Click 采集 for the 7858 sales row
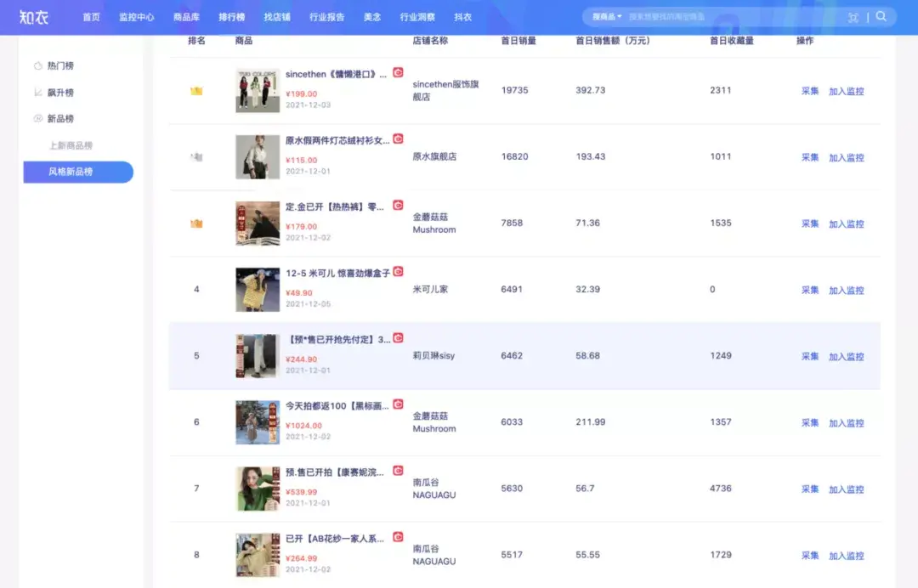 [810, 223]
